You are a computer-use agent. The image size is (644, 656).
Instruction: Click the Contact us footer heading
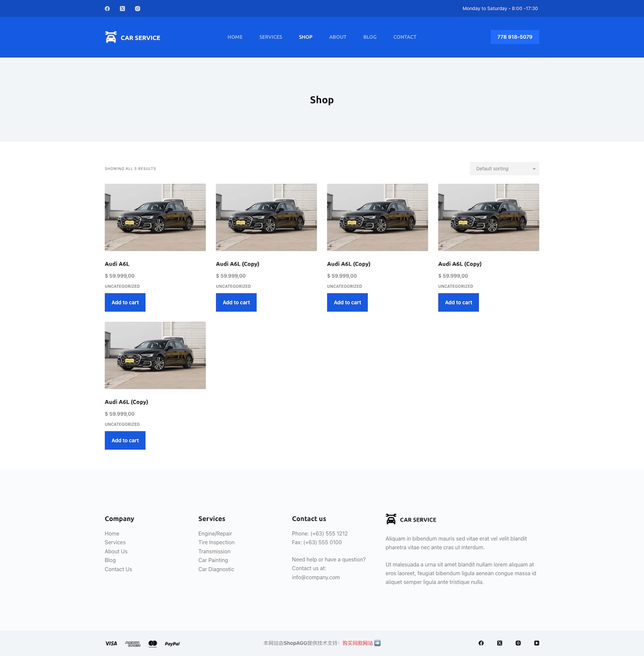(309, 519)
